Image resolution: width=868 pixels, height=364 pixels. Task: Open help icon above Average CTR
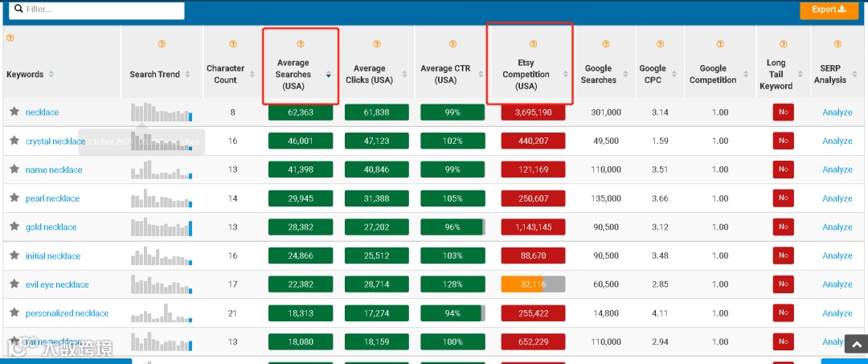[452, 43]
